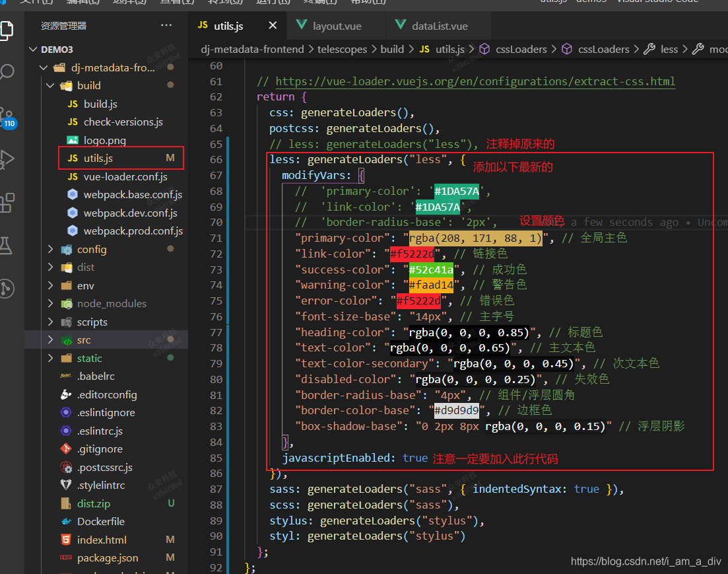728x574 pixels.
Task: Select utils.js in the explorer tree
Action: [98, 159]
